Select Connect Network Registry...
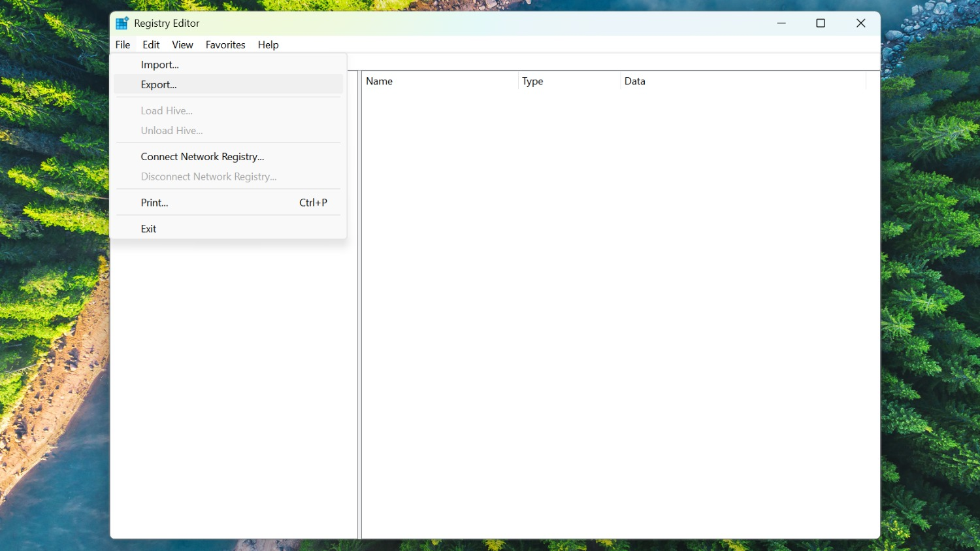 (x=203, y=157)
